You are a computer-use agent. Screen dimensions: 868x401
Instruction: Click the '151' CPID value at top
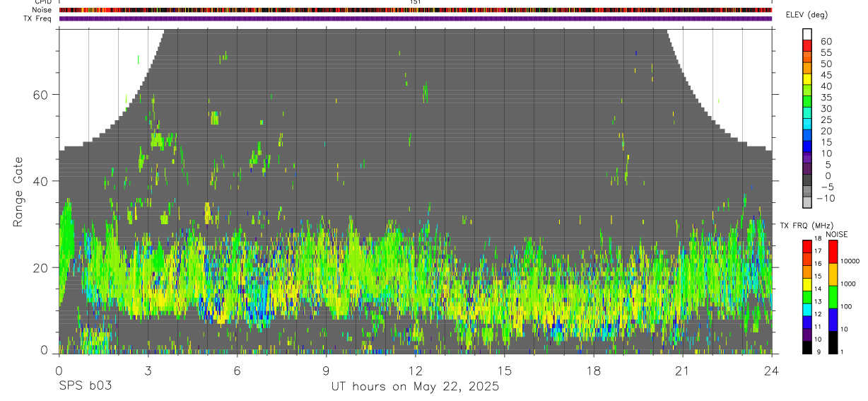(x=416, y=2)
